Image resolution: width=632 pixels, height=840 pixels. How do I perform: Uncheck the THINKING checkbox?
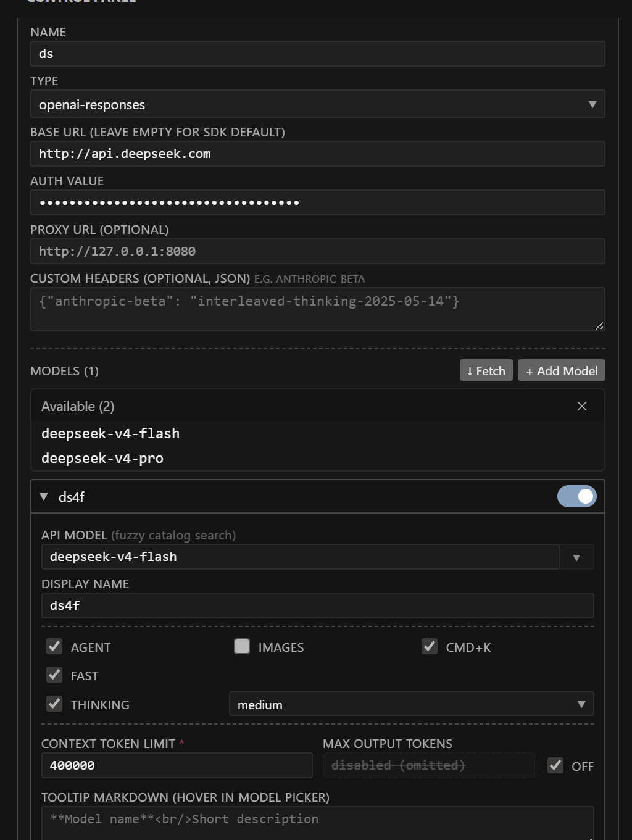pyautogui.click(x=54, y=704)
